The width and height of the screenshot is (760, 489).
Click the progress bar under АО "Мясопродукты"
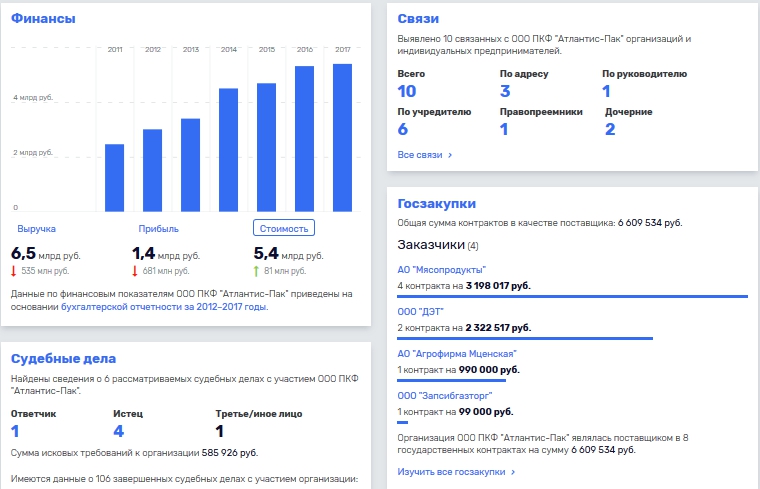tap(572, 296)
